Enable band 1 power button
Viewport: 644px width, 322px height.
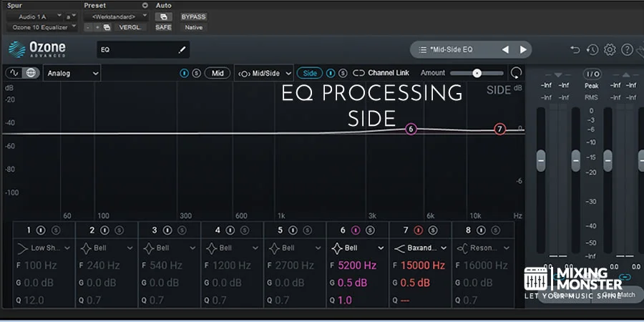coord(41,230)
